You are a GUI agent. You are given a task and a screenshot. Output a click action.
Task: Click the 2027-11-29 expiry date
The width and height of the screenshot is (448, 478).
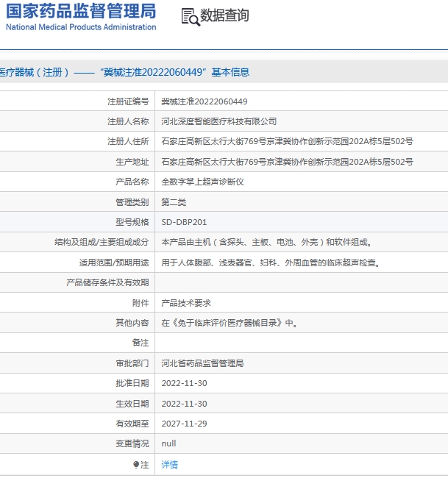pyautogui.click(x=184, y=424)
